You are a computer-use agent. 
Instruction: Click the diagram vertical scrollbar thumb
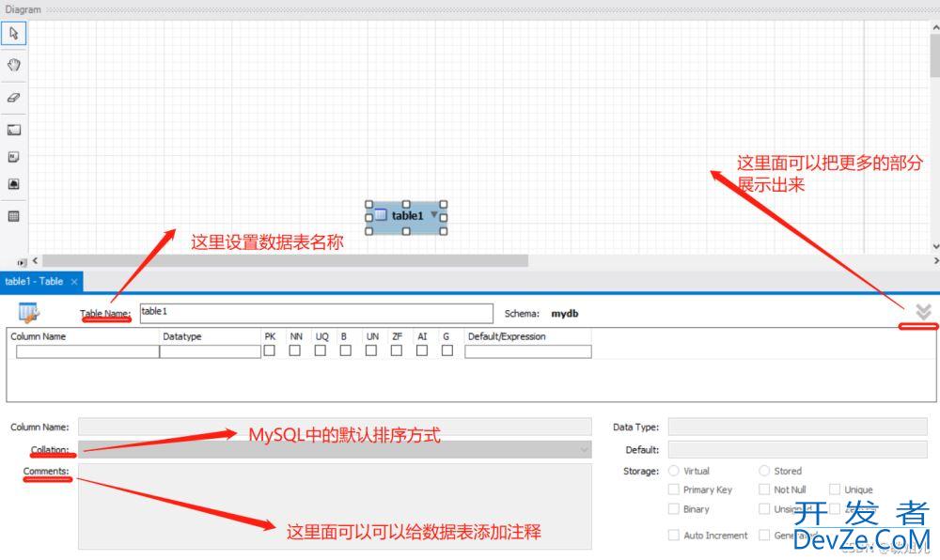coord(935,55)
